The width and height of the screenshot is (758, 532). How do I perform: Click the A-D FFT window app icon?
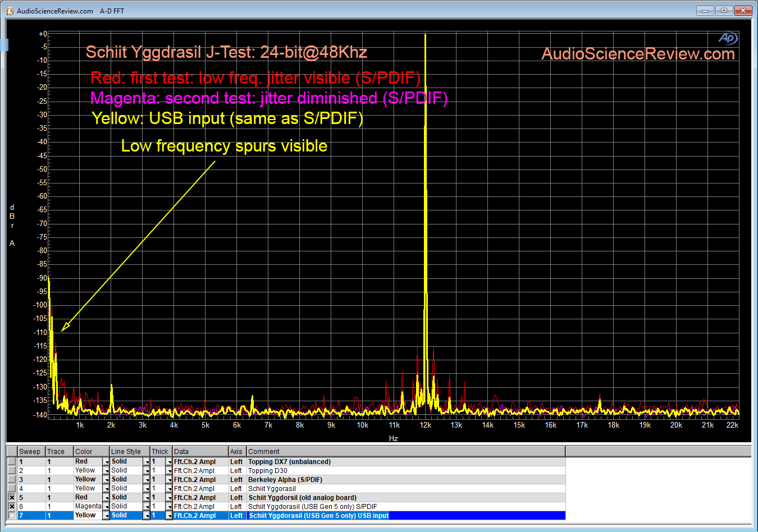(10, 11)
